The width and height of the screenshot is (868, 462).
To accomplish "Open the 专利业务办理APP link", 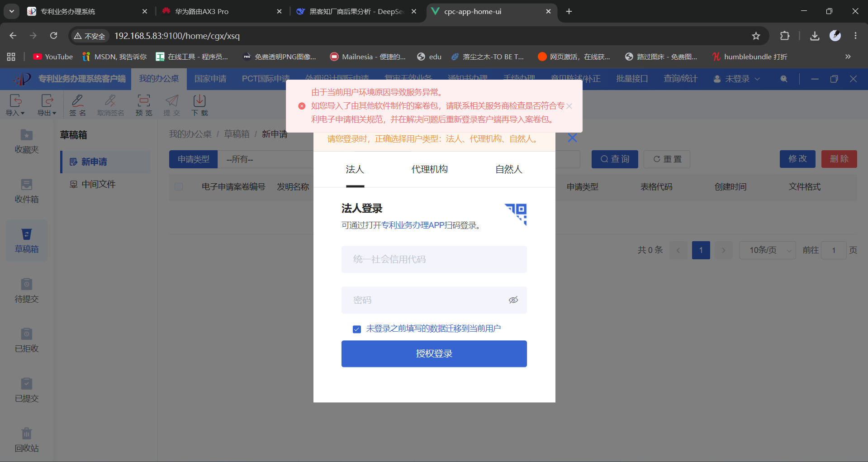I will 413,225.
